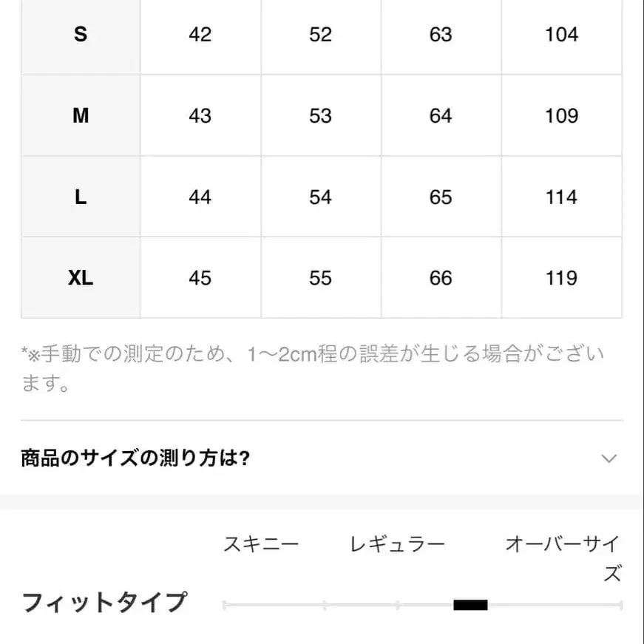Click the leftmost tick on fit slider

click(226, 605)
